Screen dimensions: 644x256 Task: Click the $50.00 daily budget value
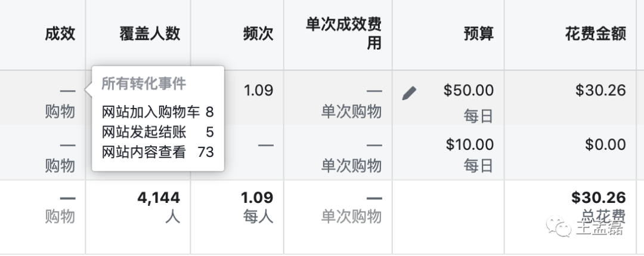(469, 90)
